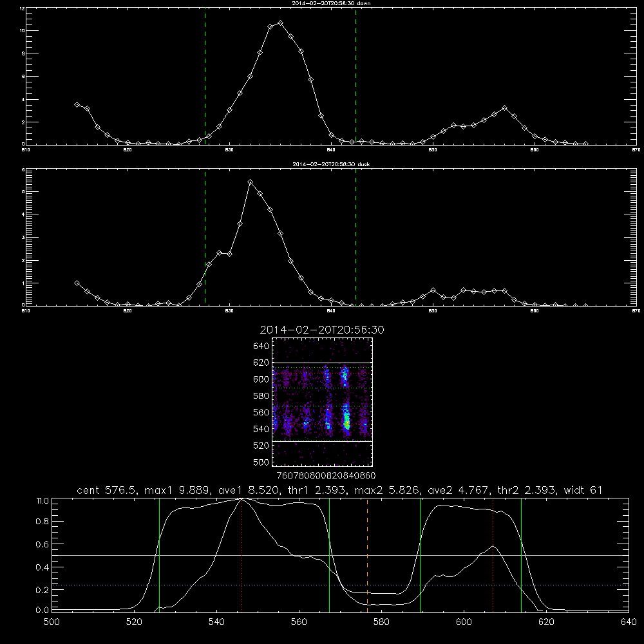Viewport: 644px width, 644px height.
Task: Click the heatmap y-axis label 600
Action: pos(261,379)
